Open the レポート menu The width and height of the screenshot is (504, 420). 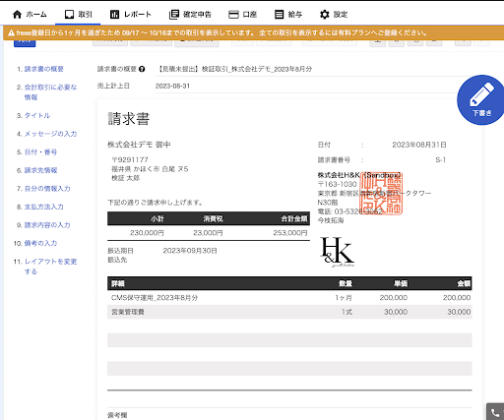coord(130,15)
